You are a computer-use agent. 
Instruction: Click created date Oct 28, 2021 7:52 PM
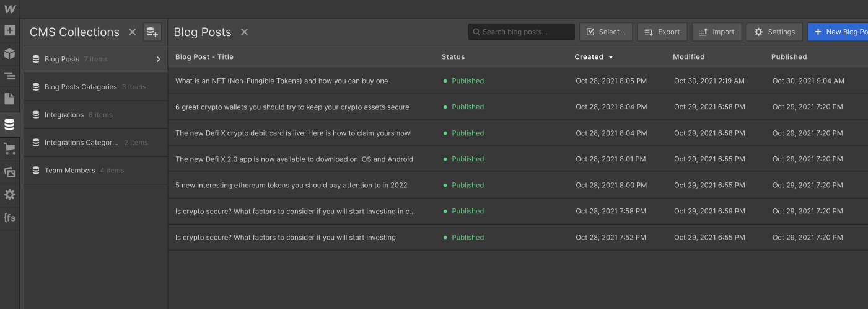pos(611,237)
